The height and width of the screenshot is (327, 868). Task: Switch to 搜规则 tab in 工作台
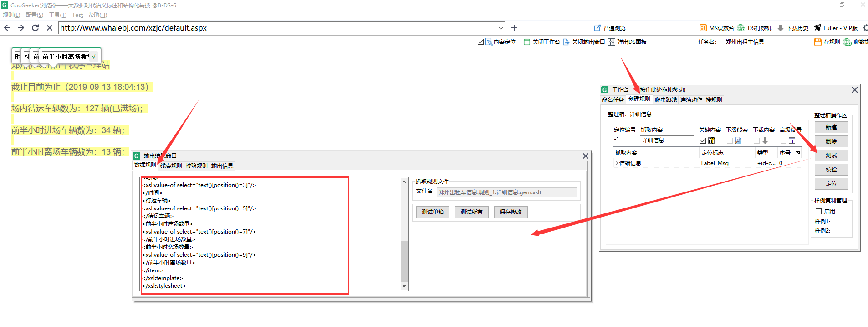pos(714,99)
